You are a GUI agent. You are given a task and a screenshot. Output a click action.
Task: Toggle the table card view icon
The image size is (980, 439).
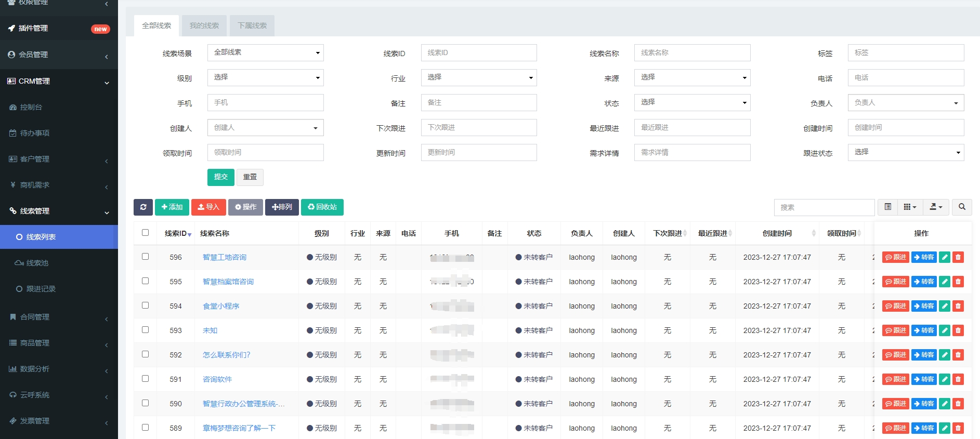pos(888,207)
